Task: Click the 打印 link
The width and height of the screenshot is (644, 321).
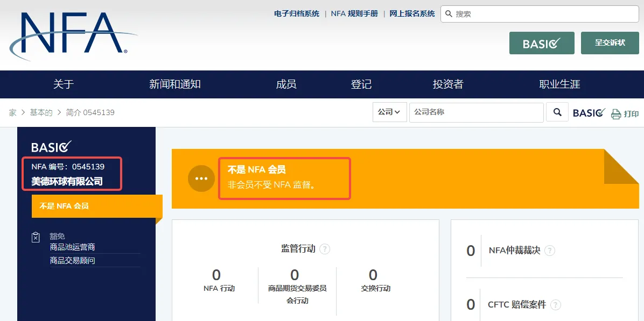Action: [x=631, y=114]
